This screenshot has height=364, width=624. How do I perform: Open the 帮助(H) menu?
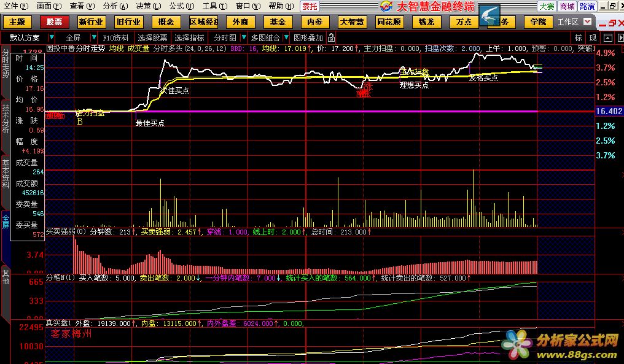(281, 6)
